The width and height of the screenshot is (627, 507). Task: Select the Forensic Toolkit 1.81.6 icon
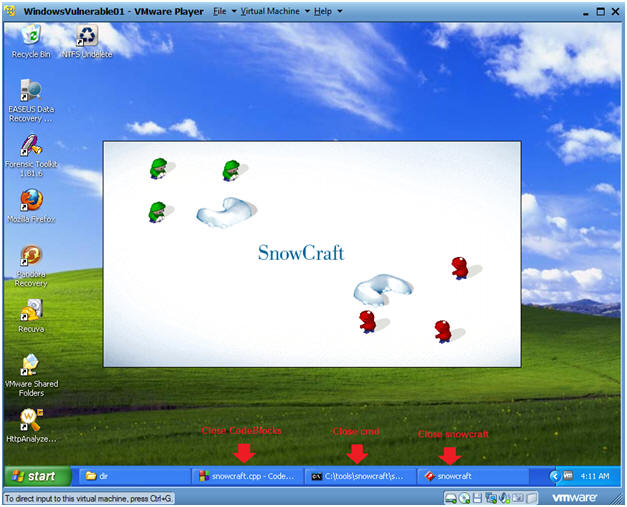click(x=31, y=156)
